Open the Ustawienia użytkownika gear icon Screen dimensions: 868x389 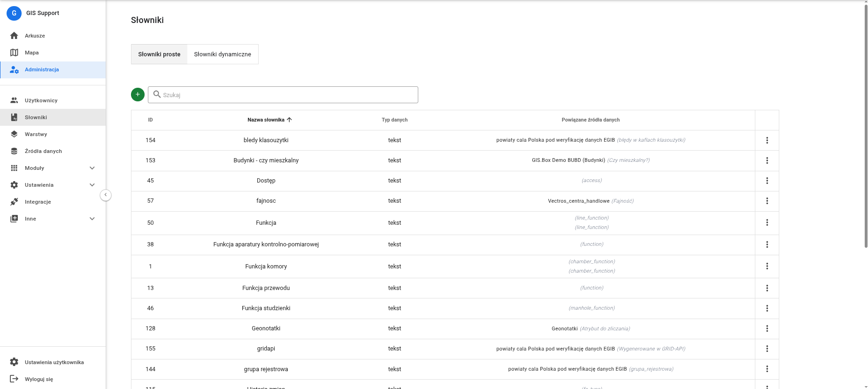click(14, 362)
